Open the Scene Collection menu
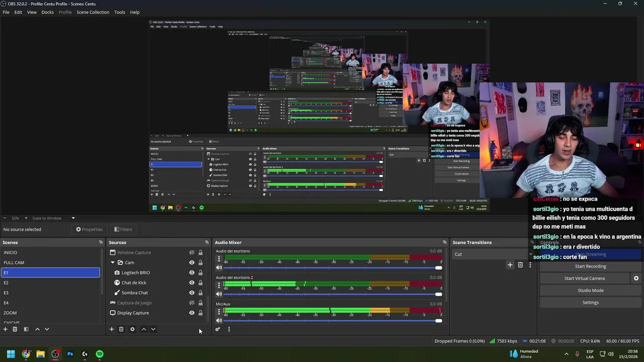 click(x=93, y=12)
